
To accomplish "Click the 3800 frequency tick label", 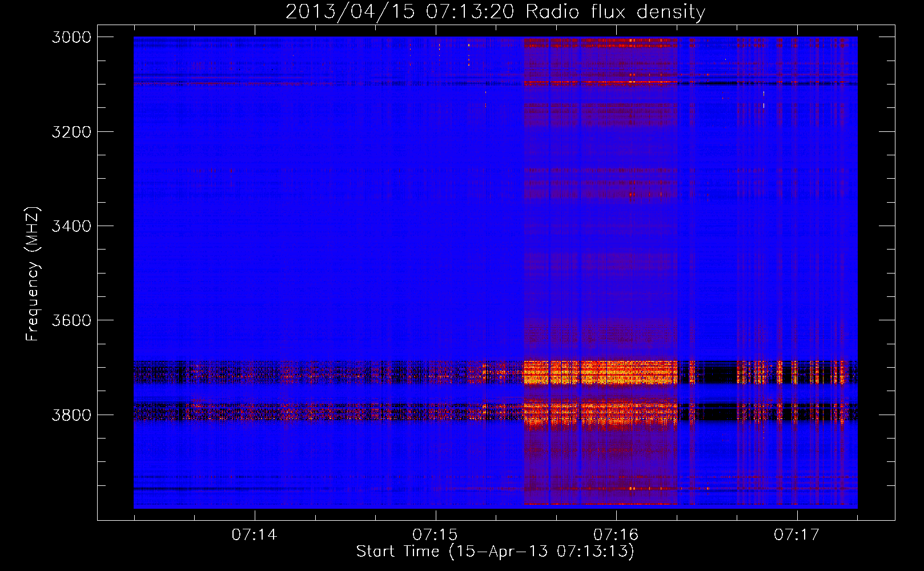I will click(71, 415).
